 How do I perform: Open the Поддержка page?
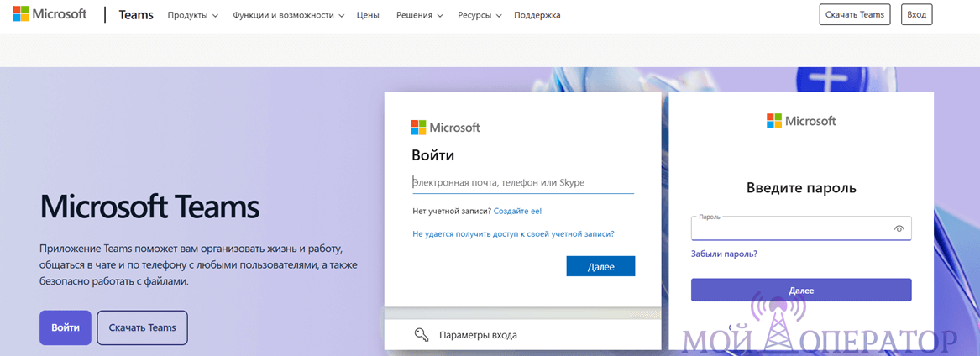(x=537, y=15)
